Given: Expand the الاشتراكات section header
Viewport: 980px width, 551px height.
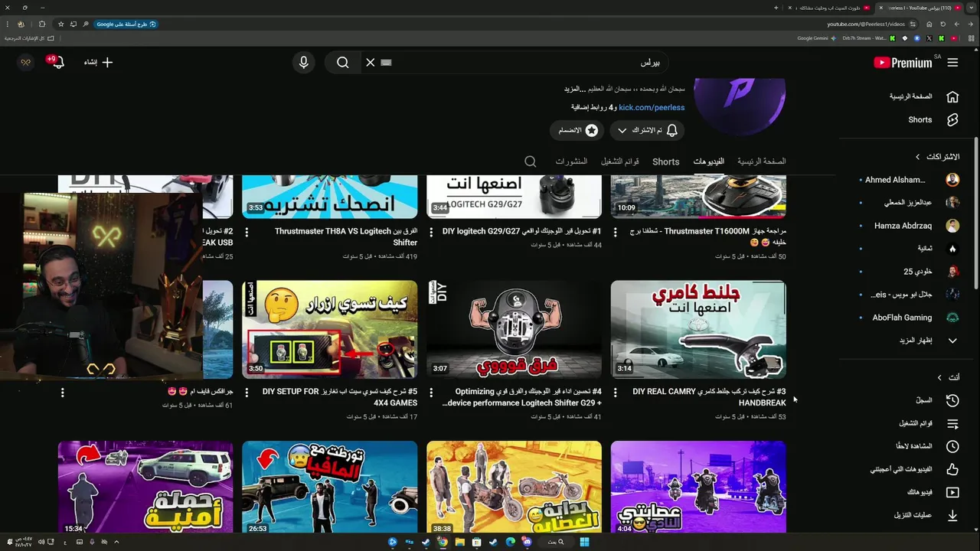Looking at the screenshot, I should [x=937, y=157].
